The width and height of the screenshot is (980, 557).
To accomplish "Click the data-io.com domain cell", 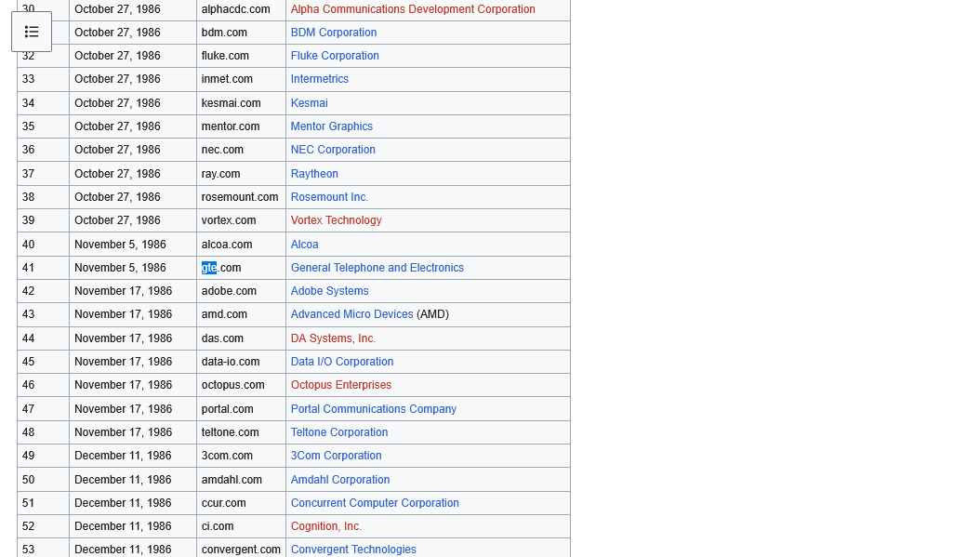I will pos(241,362).
